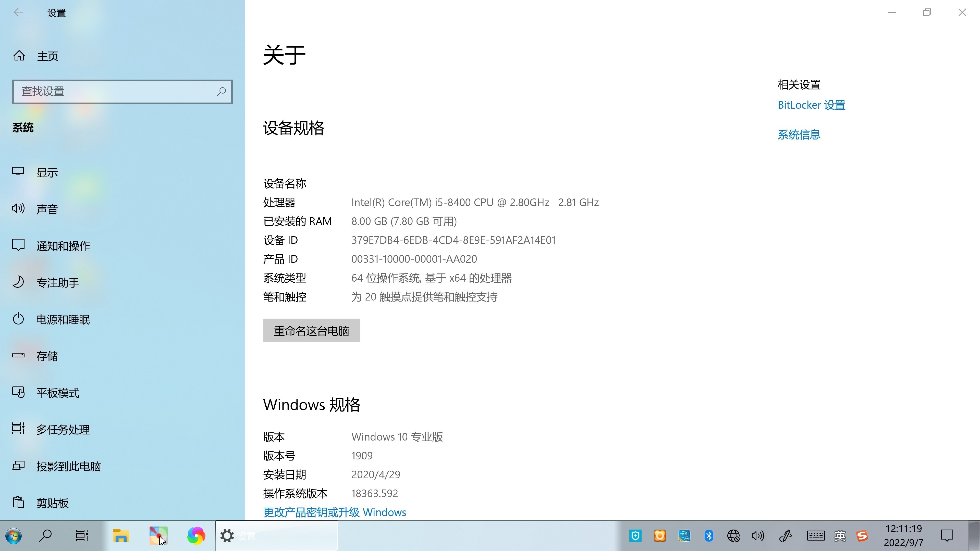980x551 pixels.
Task: Select the install date 2020/4/29
Action: coord(375,474)
